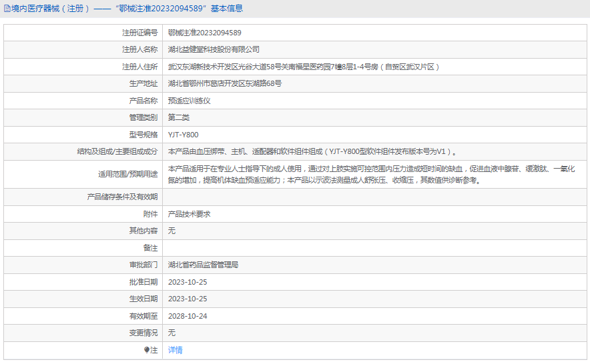The image size is (590, 364).
Task: Select the 批准日期 value 2023-10-25
Action: pyautogui.click(x=188, y=282)
